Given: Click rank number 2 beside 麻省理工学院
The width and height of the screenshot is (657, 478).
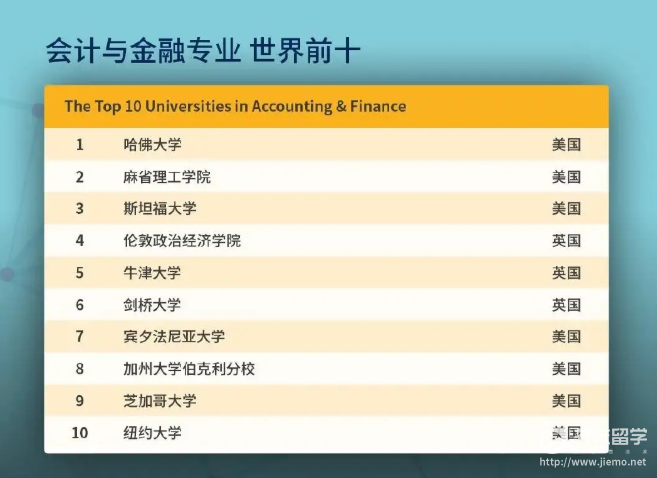Looking at the screenshot, I should pyautogui.click(x=80, y=177).
